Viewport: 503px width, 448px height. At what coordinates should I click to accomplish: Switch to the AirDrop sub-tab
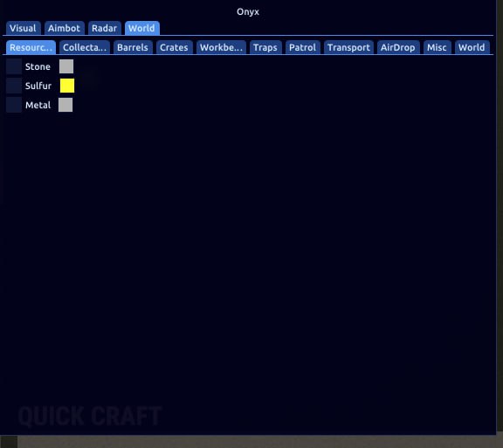[398, 47]
